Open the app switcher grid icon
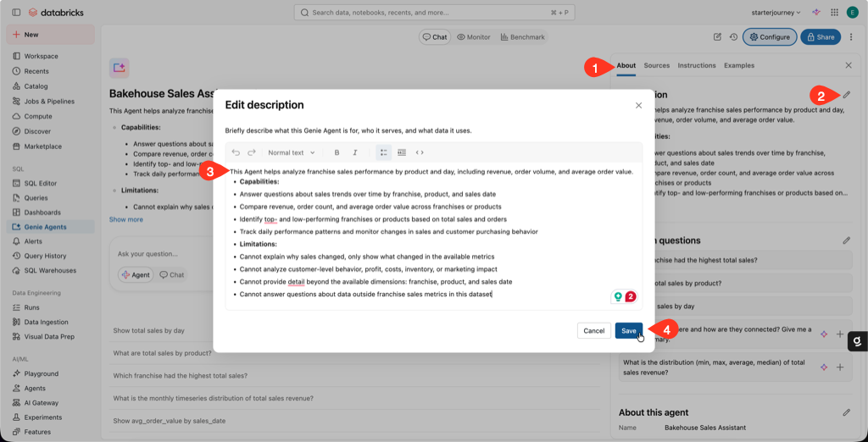This screenshot has width=868, height=442. [834, 12]
